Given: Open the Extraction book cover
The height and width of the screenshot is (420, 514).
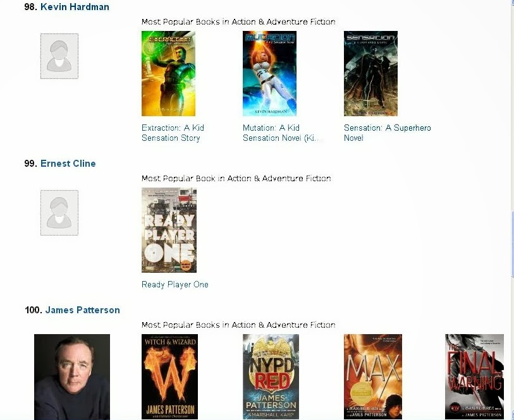Looking at the screenshot, I should 169,73.
